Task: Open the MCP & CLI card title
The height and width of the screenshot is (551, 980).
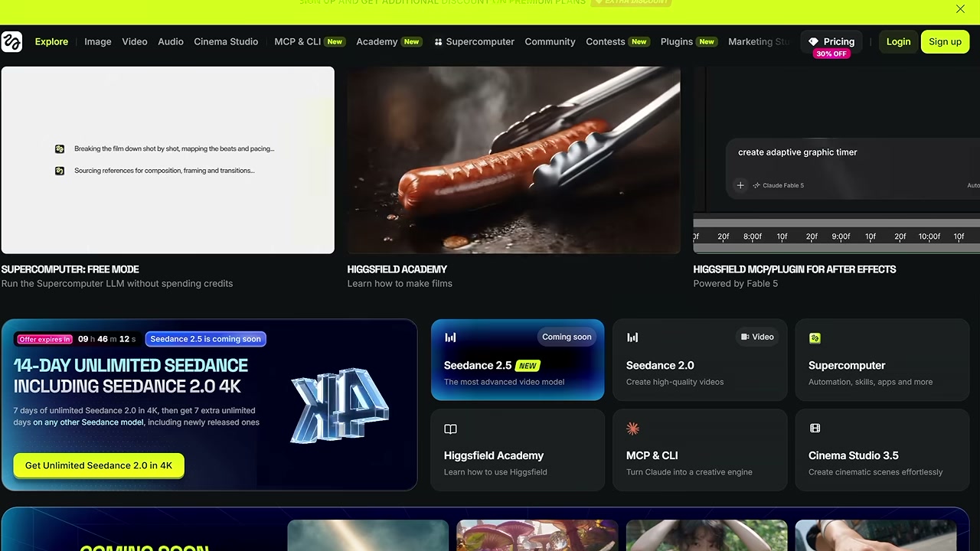Action: (652, 455)
